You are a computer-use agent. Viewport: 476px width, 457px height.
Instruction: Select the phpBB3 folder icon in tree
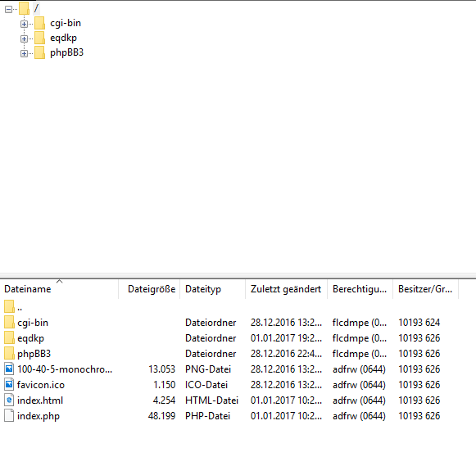tap(39, 52)
